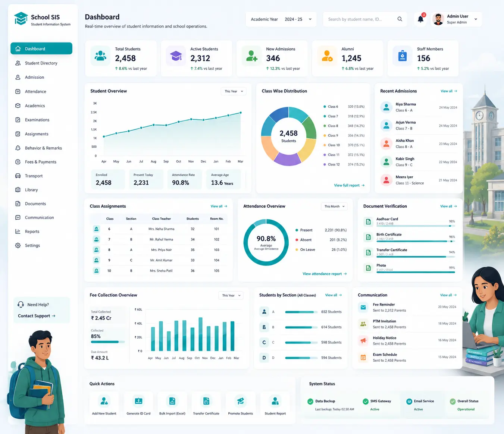This screenshot has width=504, height=434.
Task: Open Promote Students quick action
Action: pos(241,404)
